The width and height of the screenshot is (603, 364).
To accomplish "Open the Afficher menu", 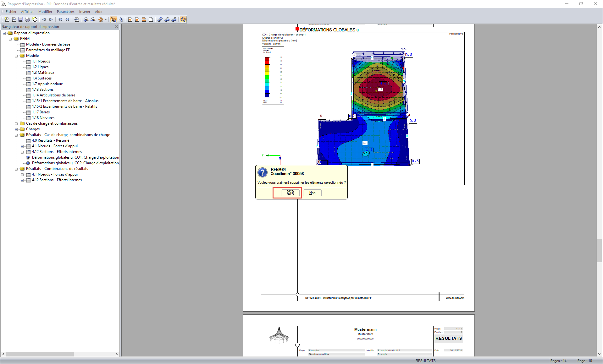I will [27, 12].
